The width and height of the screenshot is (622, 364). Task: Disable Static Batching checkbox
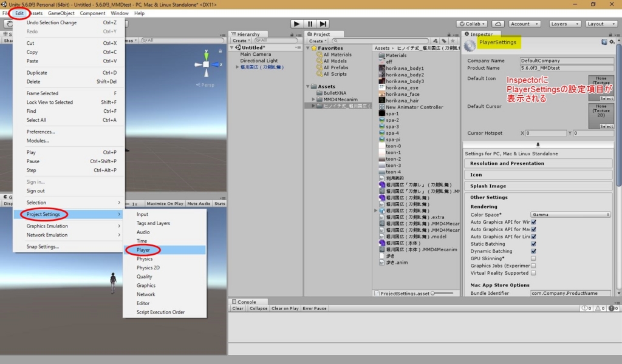coord(533,244)
